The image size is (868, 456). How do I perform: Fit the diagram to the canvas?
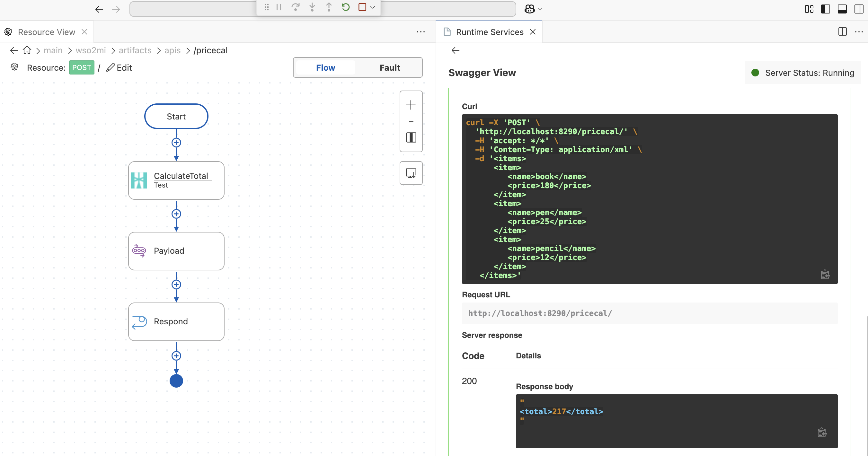coord(411,137)
